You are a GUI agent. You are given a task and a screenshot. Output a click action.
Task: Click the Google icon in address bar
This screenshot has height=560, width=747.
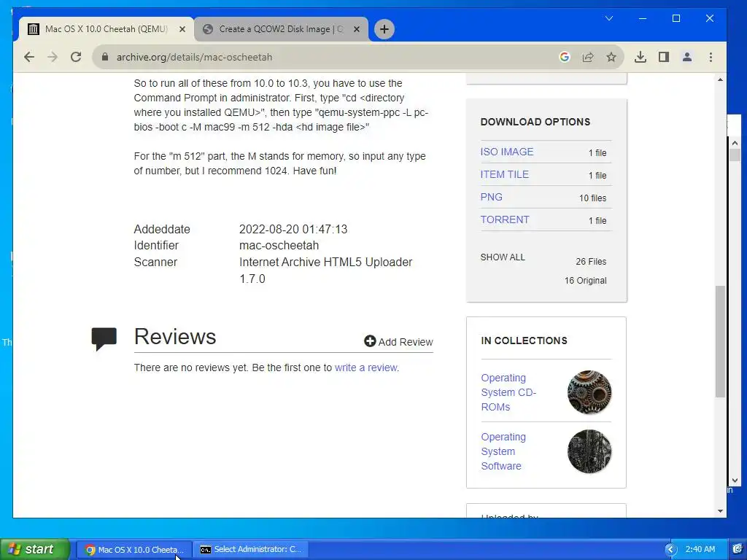pyautogui.click(x=565, y=57)
